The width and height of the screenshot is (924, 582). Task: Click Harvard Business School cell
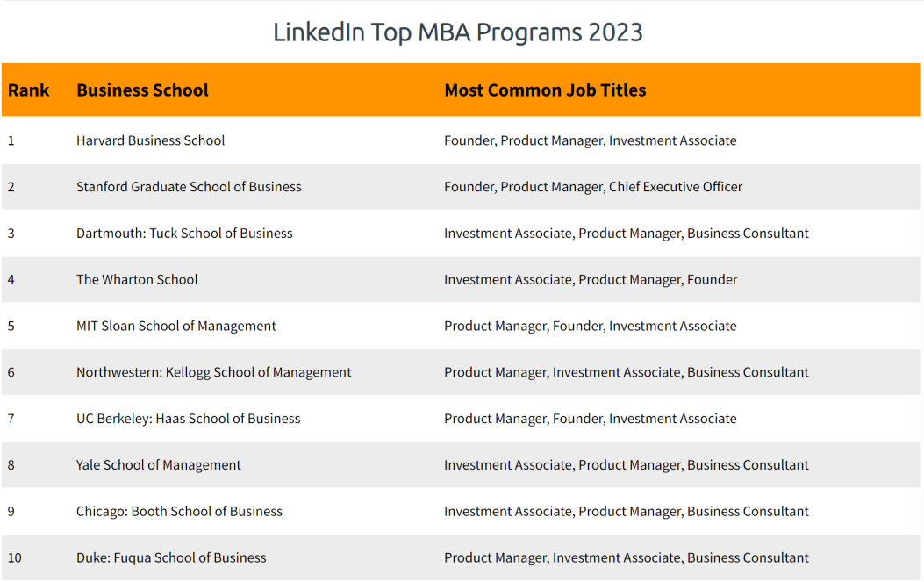[150, 140]
